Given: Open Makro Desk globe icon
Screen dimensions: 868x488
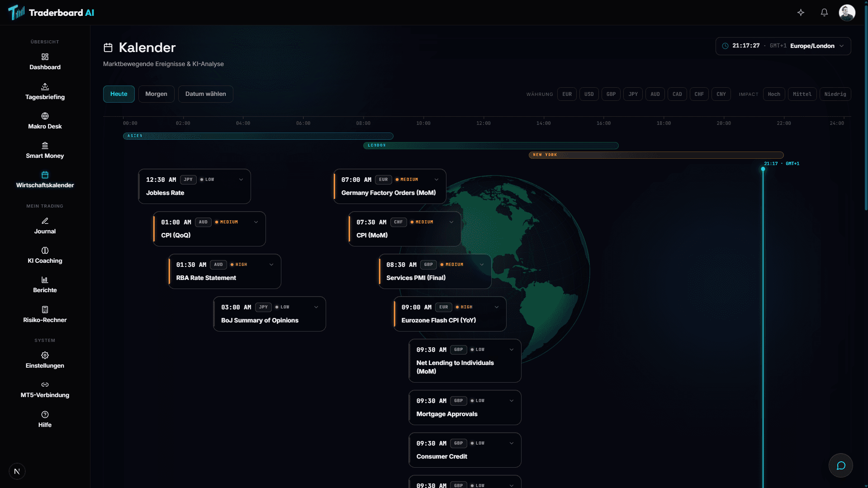Looking at the screenshot, I should click(x=45, y=116).
